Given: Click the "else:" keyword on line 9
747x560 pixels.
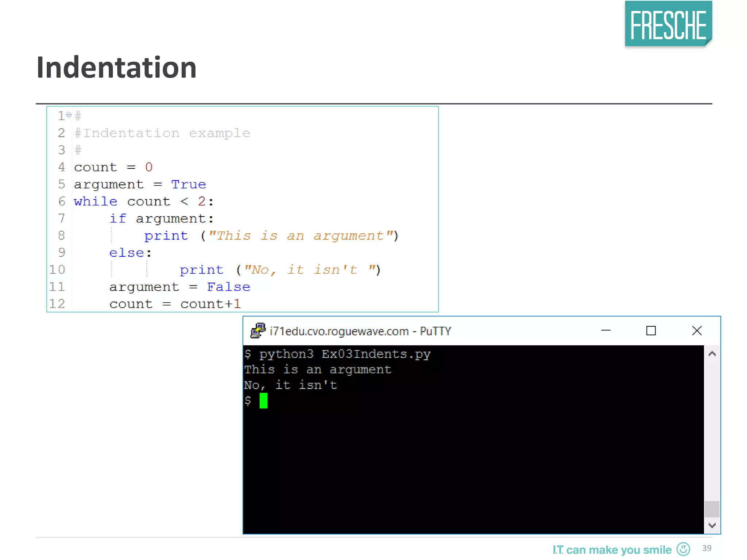Looking at the screenshot, I should point(130,253).
